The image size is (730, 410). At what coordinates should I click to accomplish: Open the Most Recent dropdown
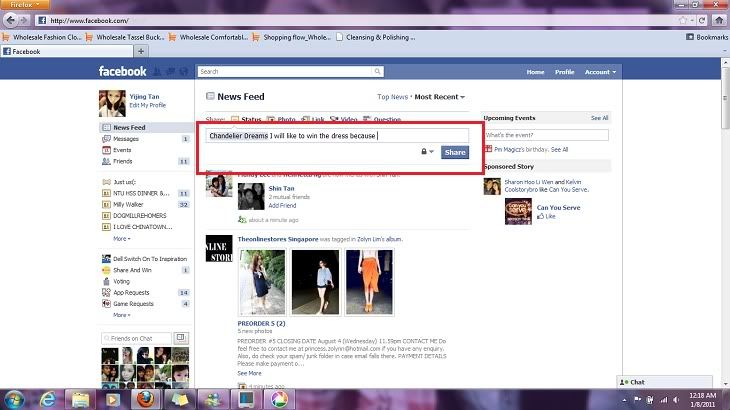[x=439, y=97]
